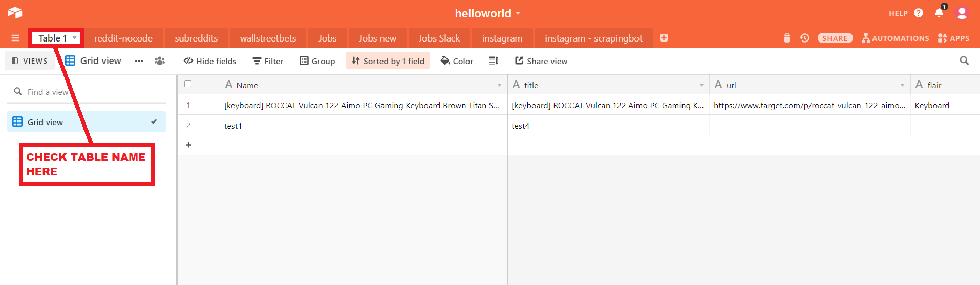Switch to the wallstreetbets tab
Screen dimensions: 980x285
268,38
